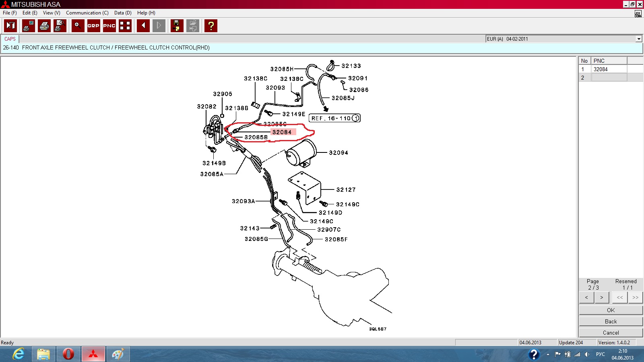Select part number 32085J in diagram
Image resolution: width=644 pixels, height=362 pixels.
[343, 98]
